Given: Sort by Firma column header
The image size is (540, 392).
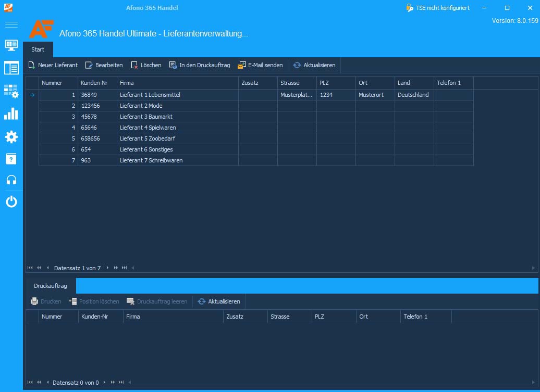Looking at the screenshot, I should pos(177,83).
